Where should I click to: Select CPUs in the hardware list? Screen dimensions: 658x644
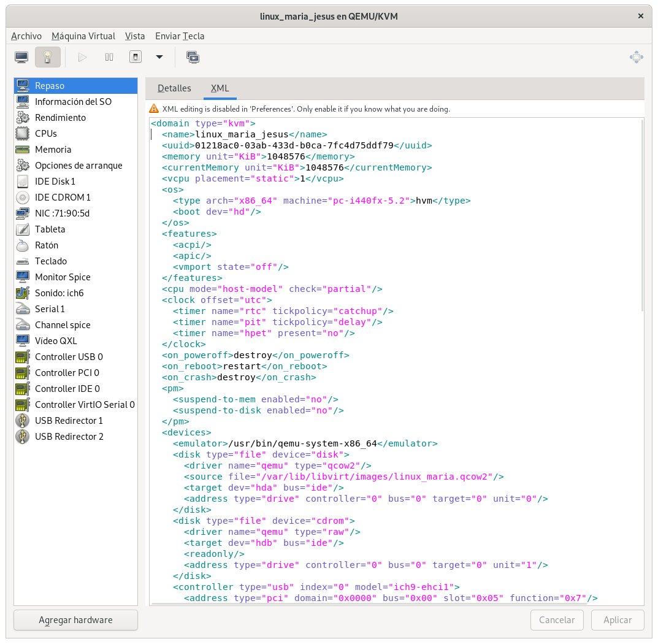[46, 134]
